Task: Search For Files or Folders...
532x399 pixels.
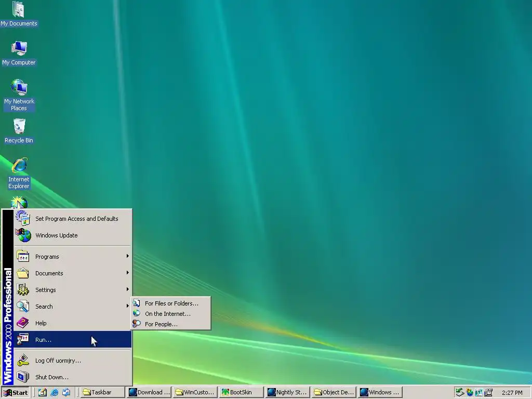Action: (170, 303)
